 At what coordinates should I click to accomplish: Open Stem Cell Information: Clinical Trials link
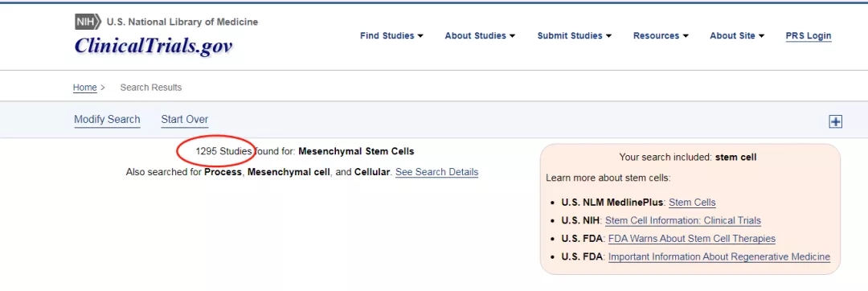[x=683, y=221]
